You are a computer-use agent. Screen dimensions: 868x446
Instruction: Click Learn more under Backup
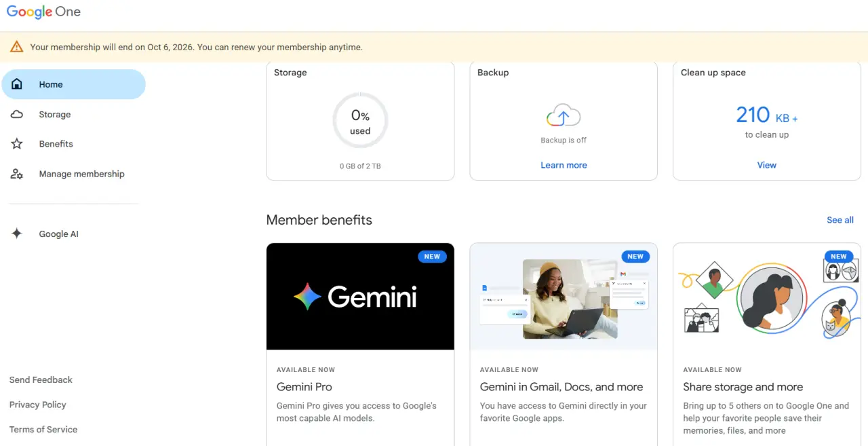point(564,165)
